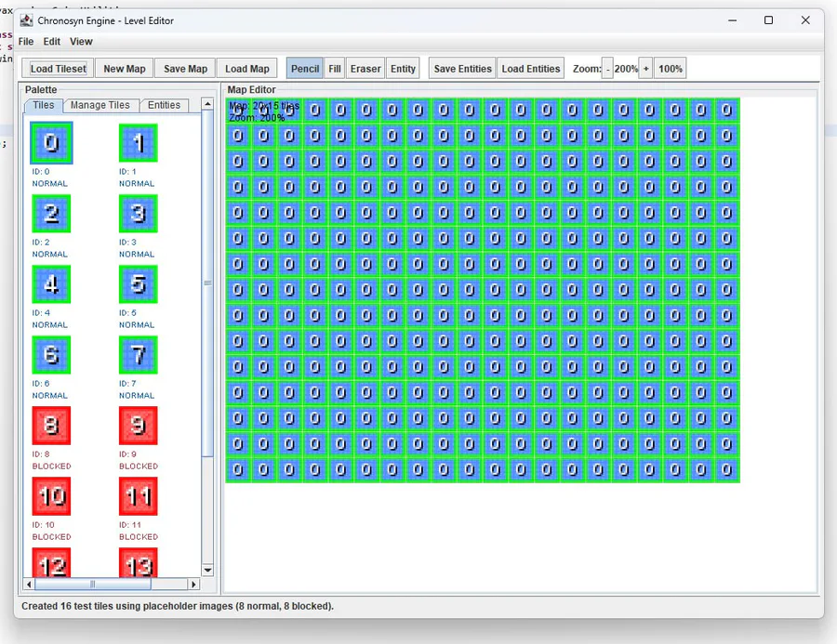Click palette vertical scrollbar thumb
This screenshot has height=644, width=837.
pos(207,283)
